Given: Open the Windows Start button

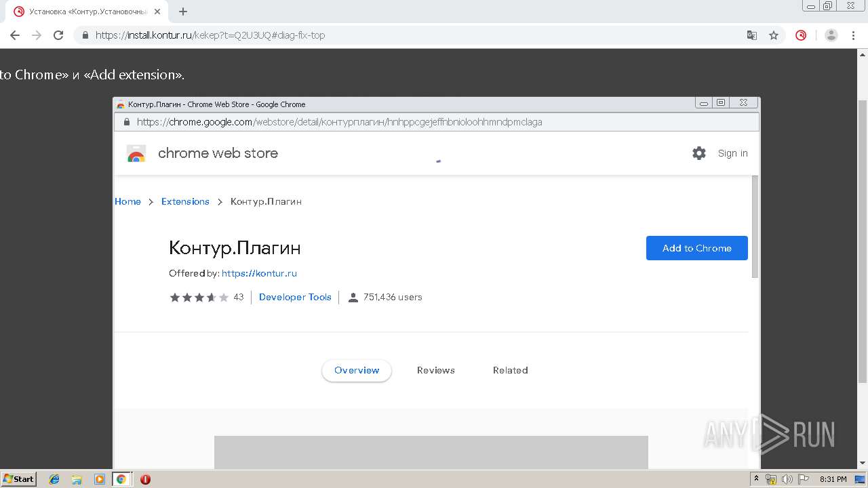Looking at the screenshot, I should 19,479.
